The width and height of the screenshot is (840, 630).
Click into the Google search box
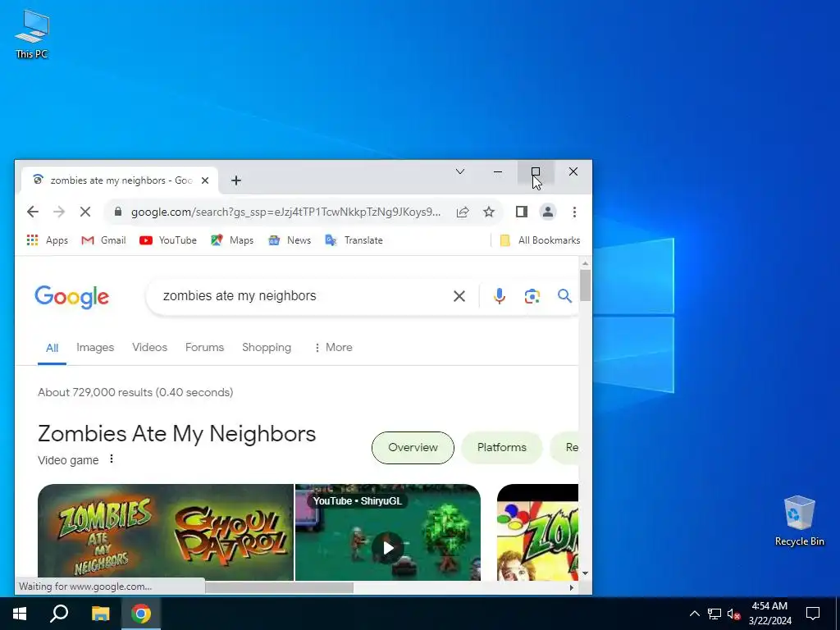pos(303,296)
